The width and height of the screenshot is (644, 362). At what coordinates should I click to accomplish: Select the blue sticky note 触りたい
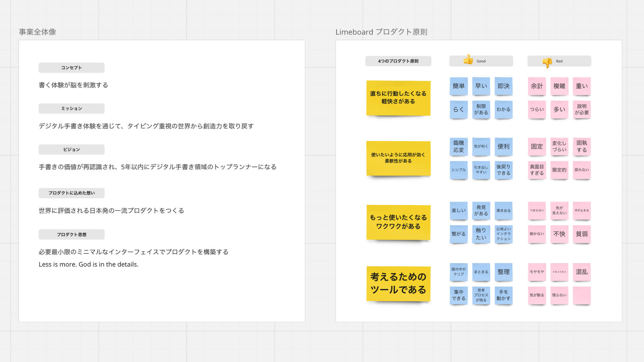click(x=481, y=234)
